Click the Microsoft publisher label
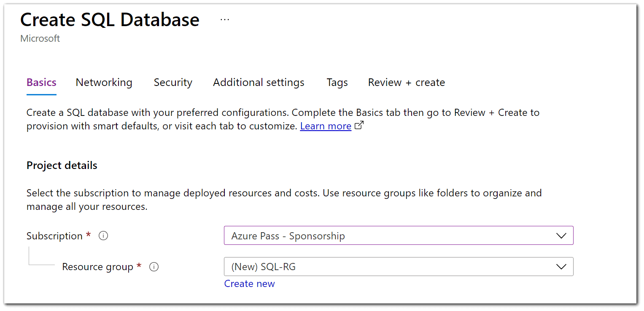The image size is (644, 311). pyautogui.click(x=40, y=38)
